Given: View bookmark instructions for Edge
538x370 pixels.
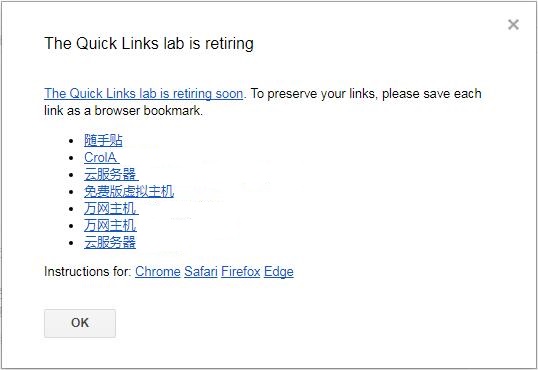Looking at the screenshot, I should [x=279, y=271].
